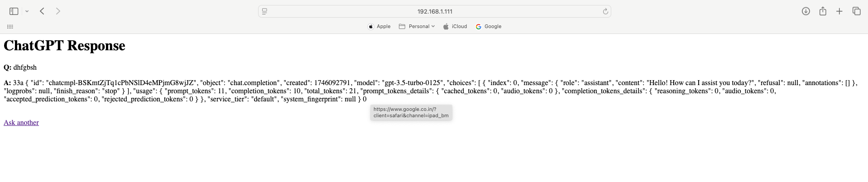Open the page menu icon in address bar
This screenshot has width=868, height=182.
coord(265,11)
